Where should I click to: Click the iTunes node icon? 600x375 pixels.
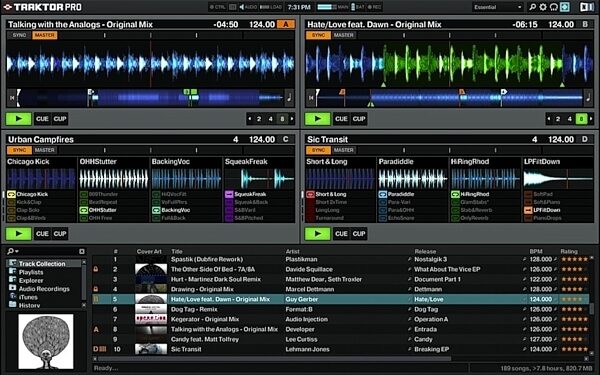[13, 297]
